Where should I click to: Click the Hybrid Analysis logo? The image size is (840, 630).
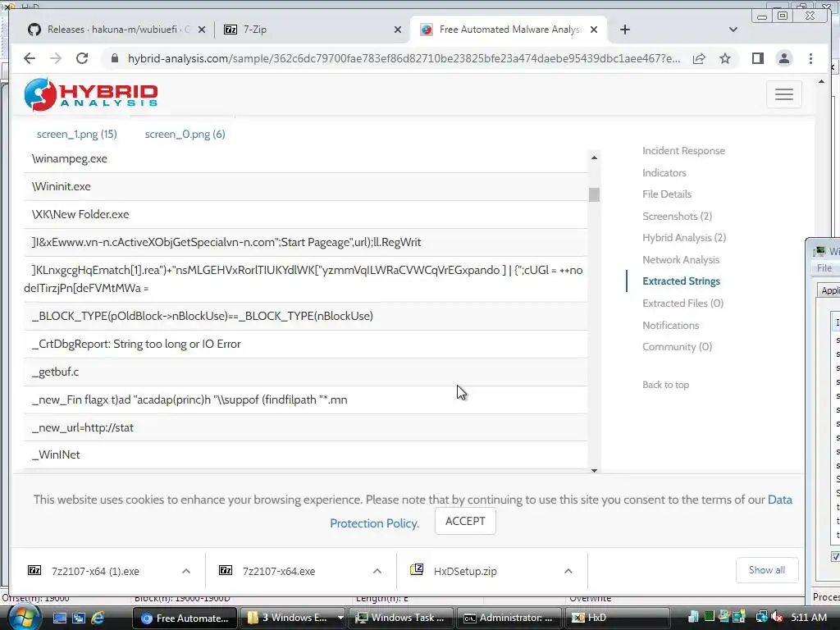point(91,95)
